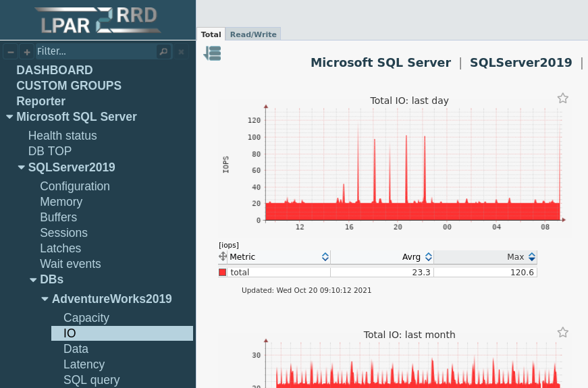Collapse the AdventureWorks2019 tree node
588x388 pixels.
click(45, 299)
